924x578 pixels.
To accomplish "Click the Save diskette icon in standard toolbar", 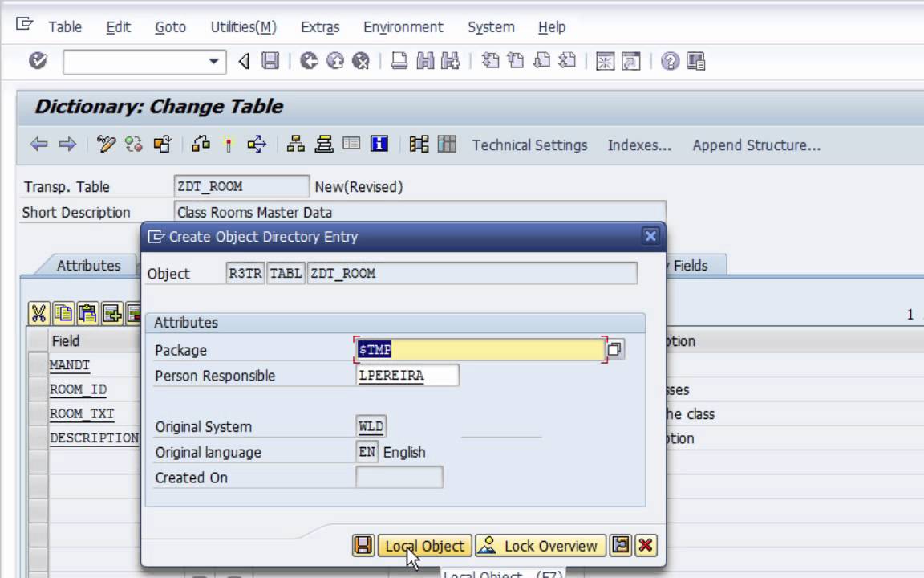I will (x=270, y=61).
